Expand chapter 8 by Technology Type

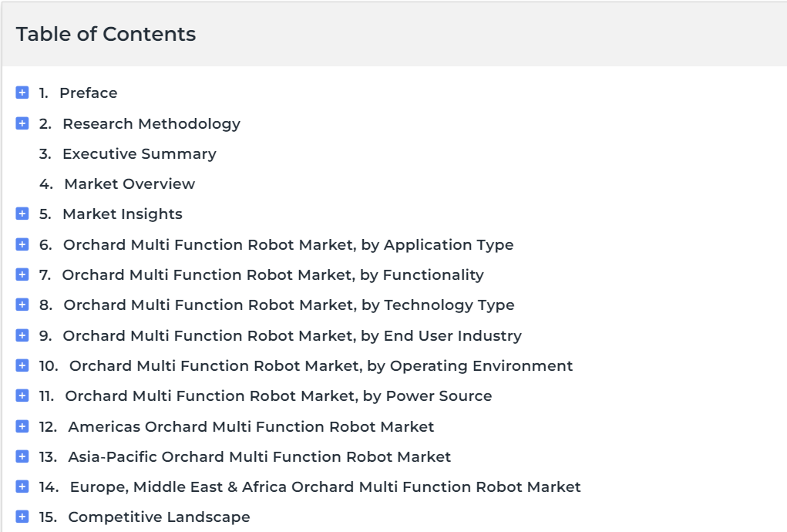pyautogui.click(x=22, y=305)
